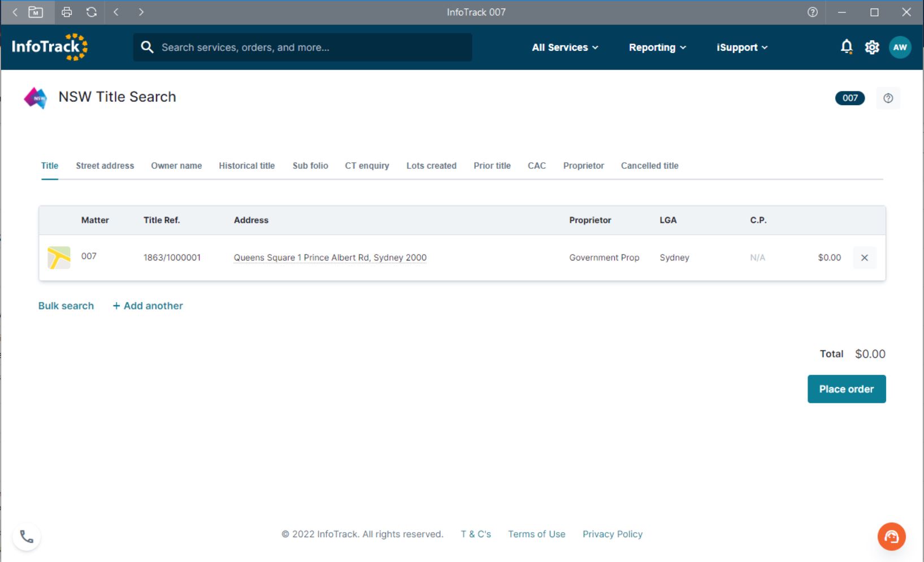924x562 pixels.
Task: Click the search magnifier icon
Action: pyautogui.click(x=147, y=47)
